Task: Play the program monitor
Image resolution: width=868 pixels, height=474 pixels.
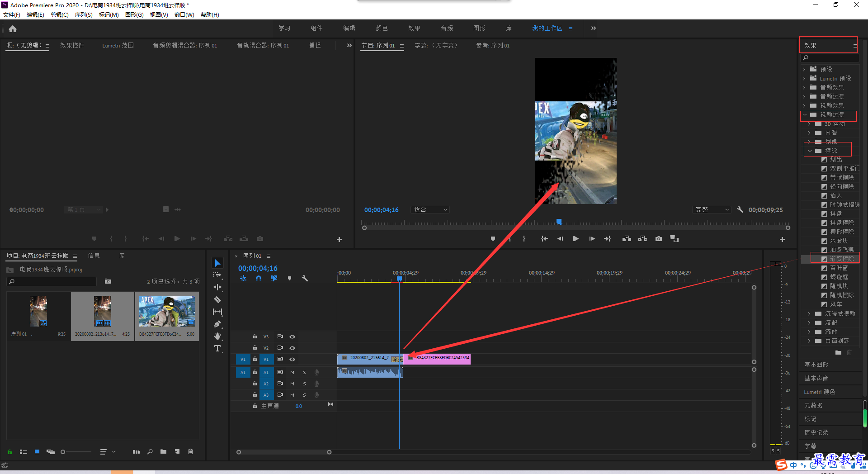Action: tap(576, 239)
